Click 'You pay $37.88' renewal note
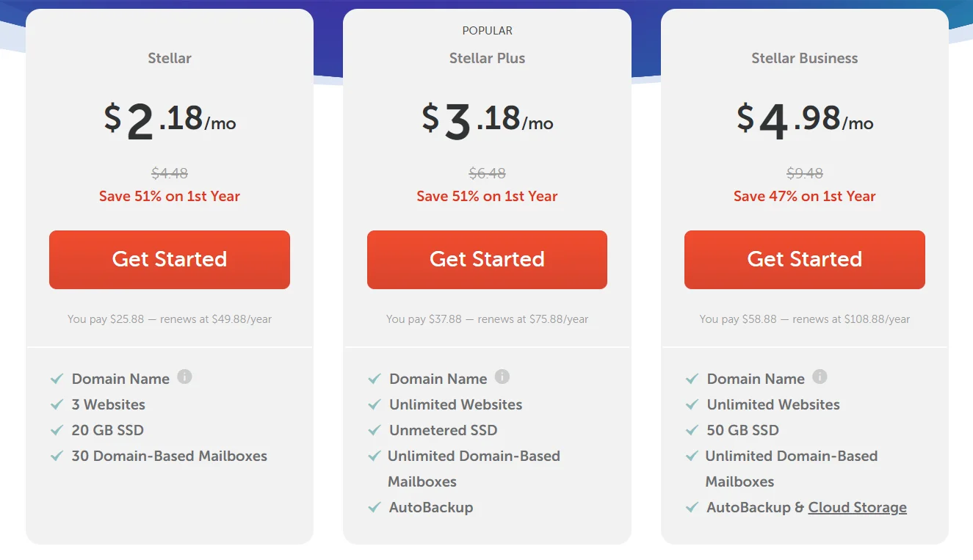The width and height of the screenshot is (973, 560). click(488, 319)
